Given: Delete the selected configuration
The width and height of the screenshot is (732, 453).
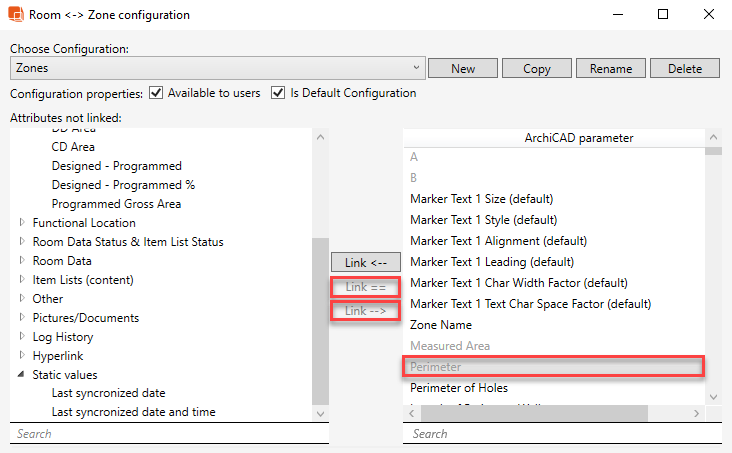Looking at the screenshot, I should (x=684, y=69).
